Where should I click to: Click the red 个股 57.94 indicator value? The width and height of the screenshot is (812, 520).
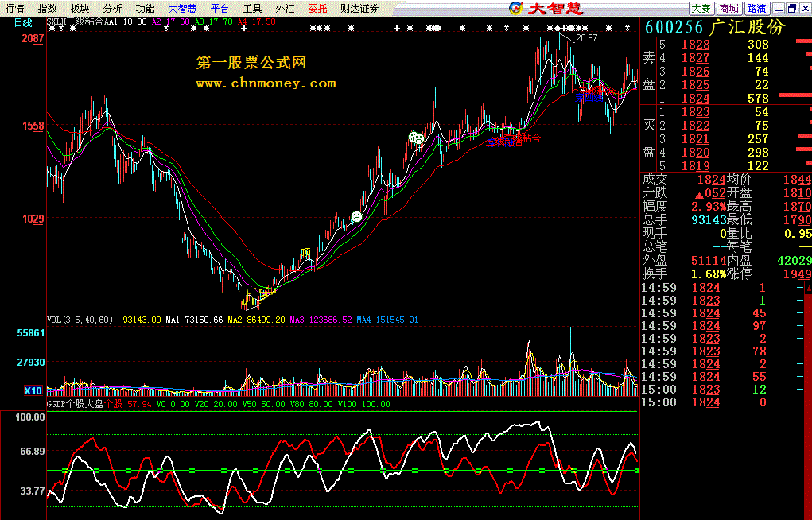tap(128, 404)
